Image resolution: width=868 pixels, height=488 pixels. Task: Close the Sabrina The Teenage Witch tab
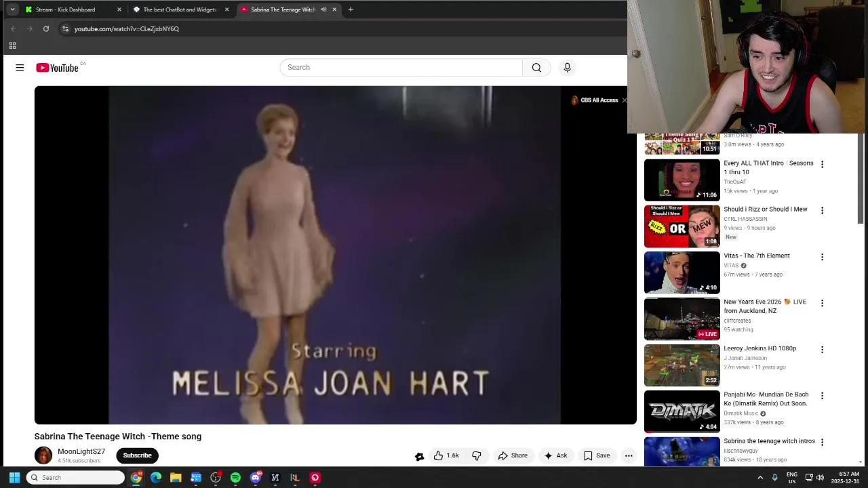pos(334,9)
